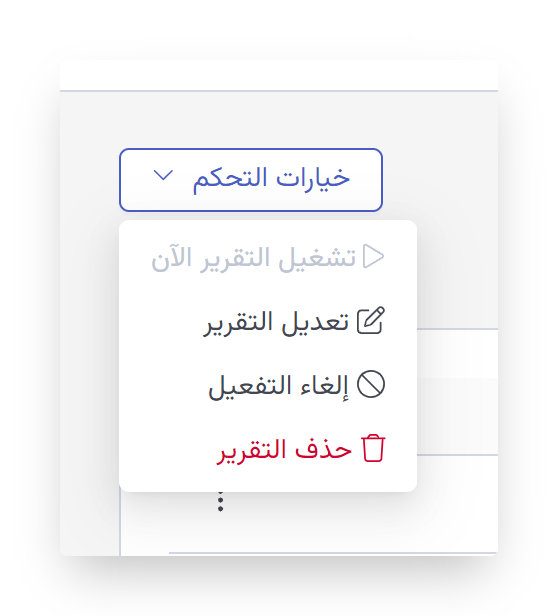Image resolution: width=558 pixels, height=616 pixels.
Task: Toggle activation off with إلغاء التفعيل
Action: tap(268, 385)
